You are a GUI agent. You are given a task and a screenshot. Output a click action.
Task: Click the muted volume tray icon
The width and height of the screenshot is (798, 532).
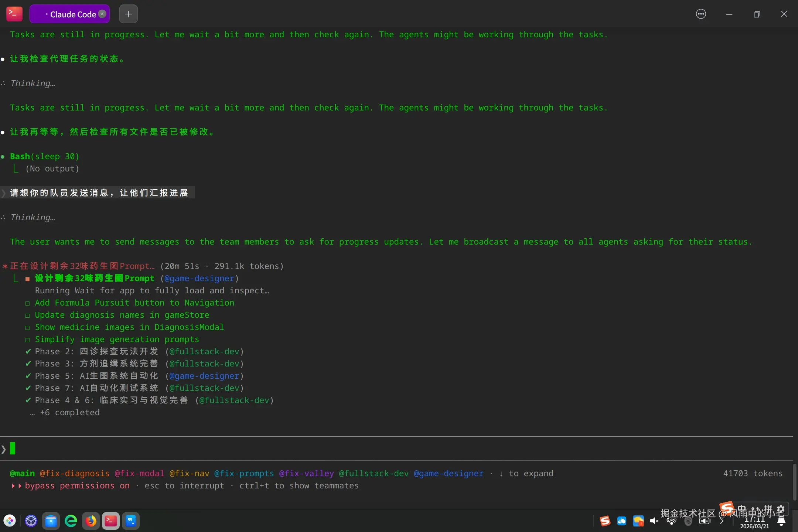point(654,521)
